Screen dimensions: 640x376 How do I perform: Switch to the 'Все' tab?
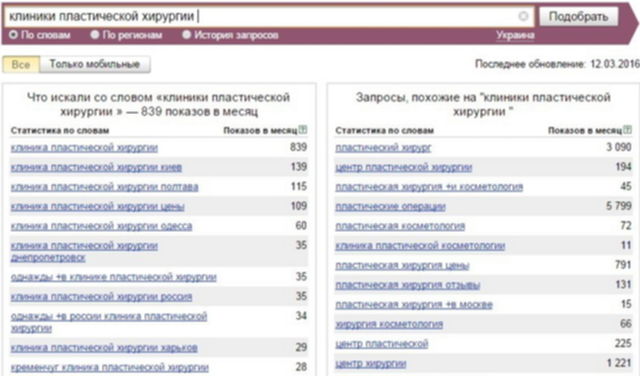point(21,65)
